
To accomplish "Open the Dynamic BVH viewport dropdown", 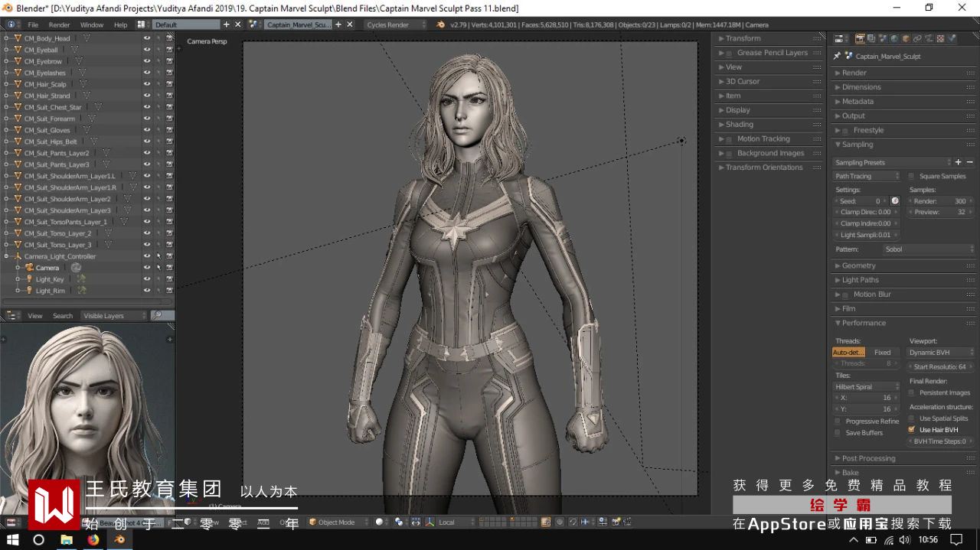I will (941, 353).
